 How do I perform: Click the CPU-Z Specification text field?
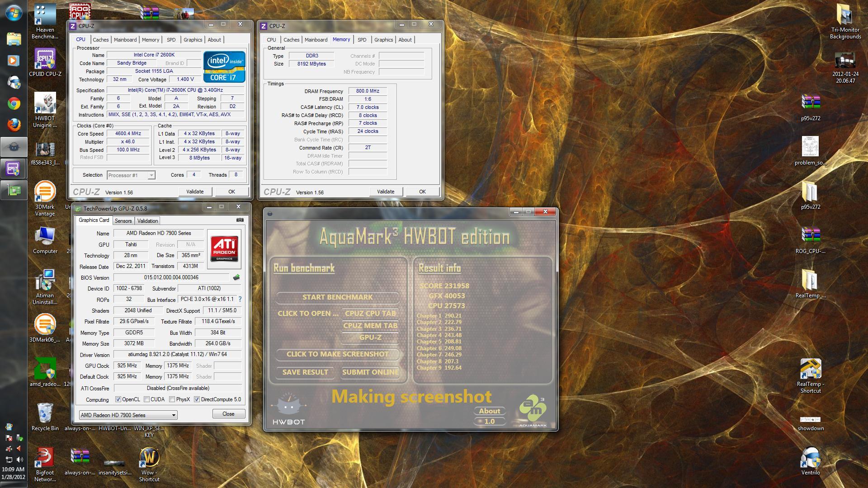coord(175,90)
